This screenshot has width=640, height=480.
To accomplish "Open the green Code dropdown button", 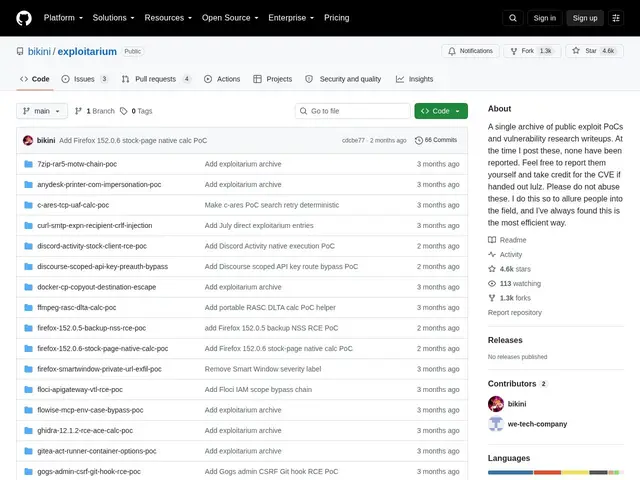I will click(441, 111).
